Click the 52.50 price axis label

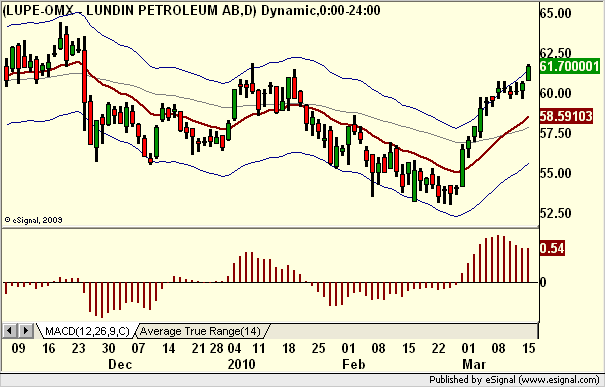[555, 213]
